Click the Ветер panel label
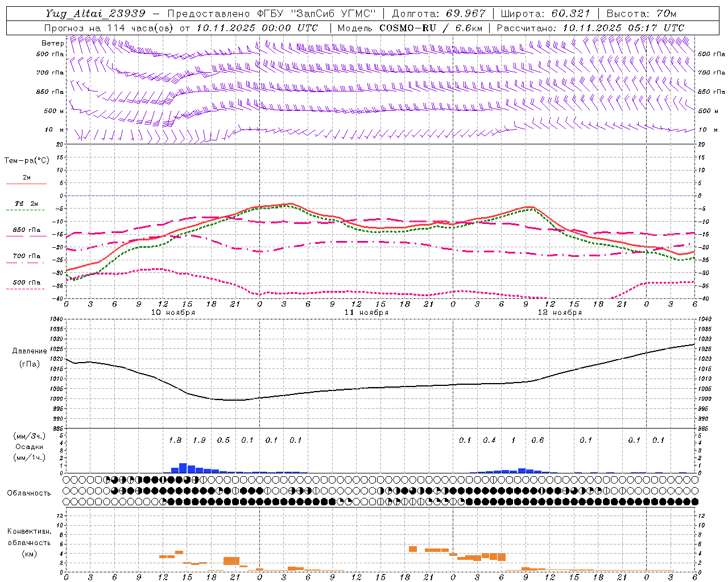This screenshot has width=728, height=582. tap(52, 43)
